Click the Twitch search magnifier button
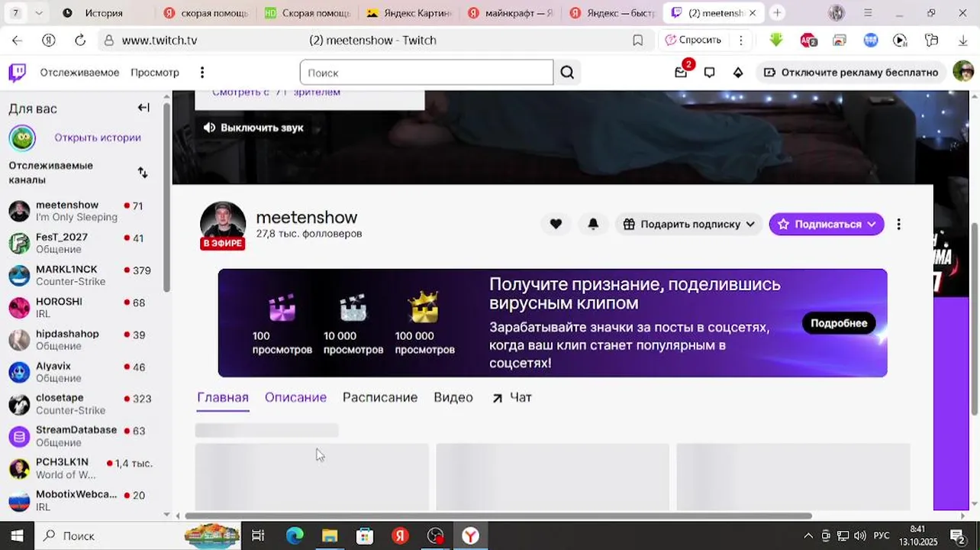 (567, 73)
